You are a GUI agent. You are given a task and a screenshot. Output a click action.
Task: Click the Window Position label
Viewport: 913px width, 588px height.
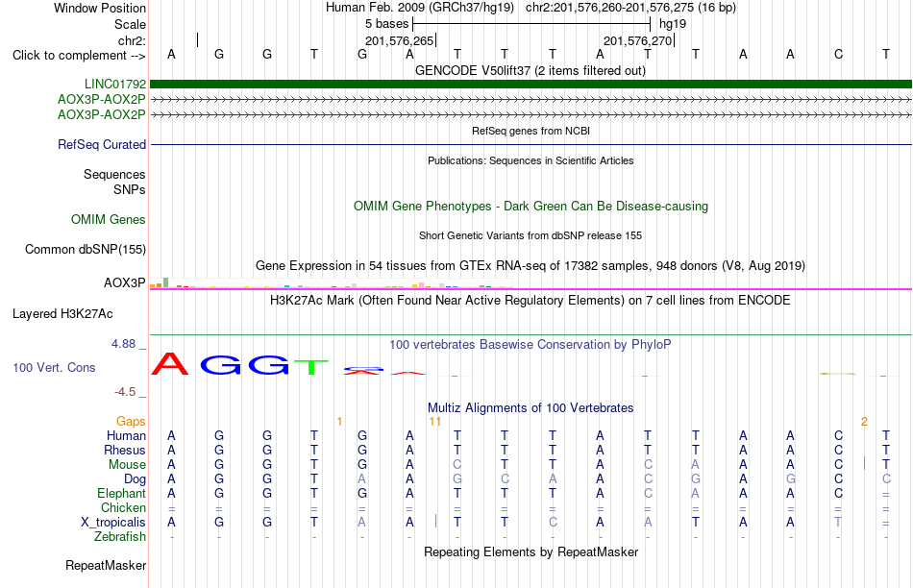[100, 8]
